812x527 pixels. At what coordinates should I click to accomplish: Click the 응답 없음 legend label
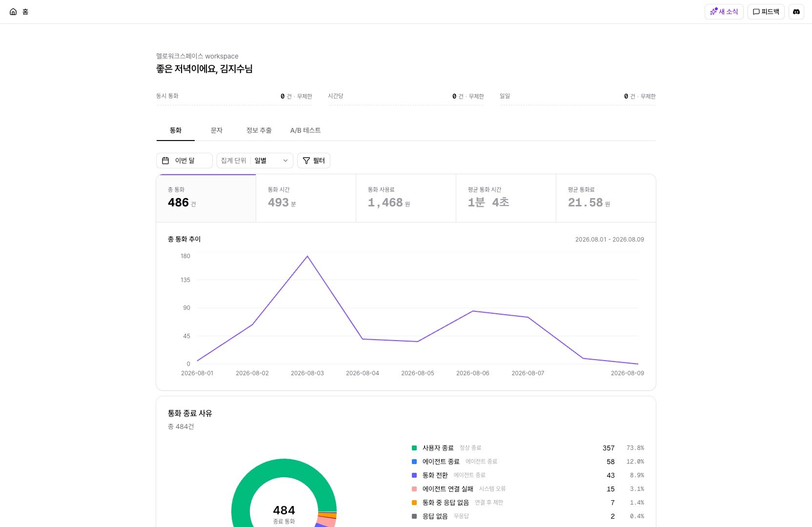pos(435,516)
